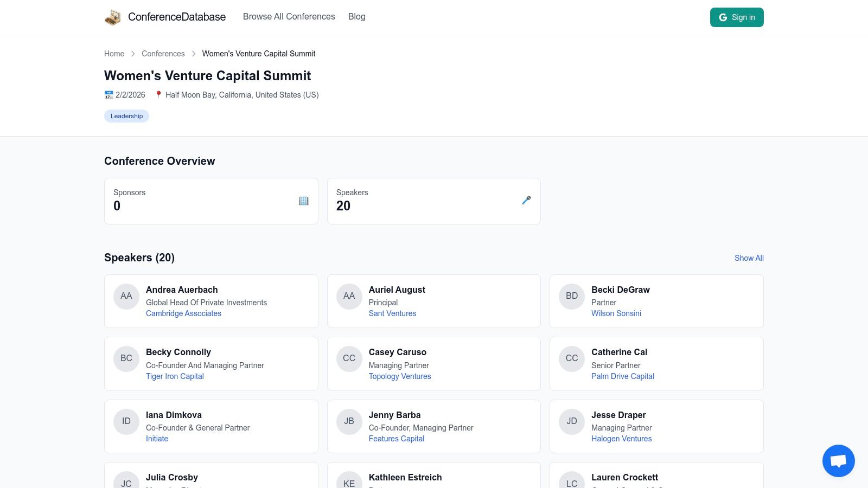
Task: Go to Conferences breadcrumb link
Action: [163, 54]
